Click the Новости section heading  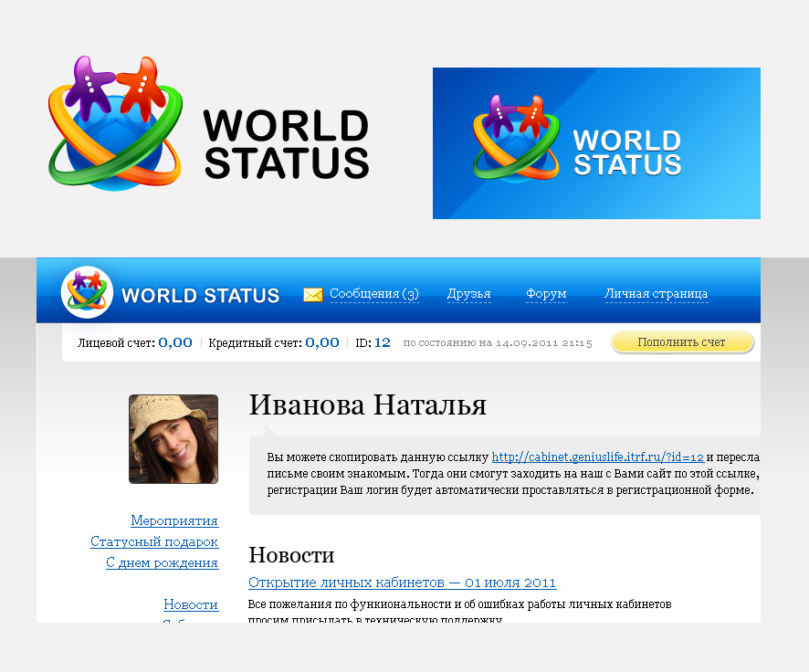tap(291, 555)
